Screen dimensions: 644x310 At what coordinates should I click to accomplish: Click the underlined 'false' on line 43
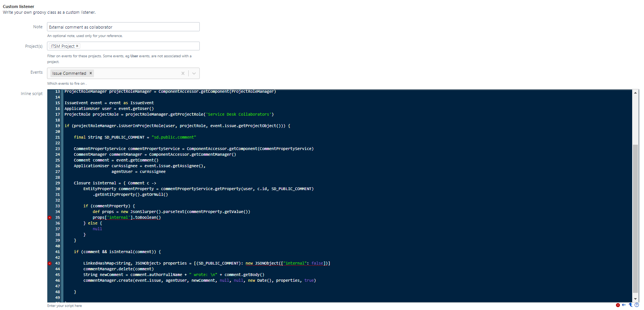[317, 263]
